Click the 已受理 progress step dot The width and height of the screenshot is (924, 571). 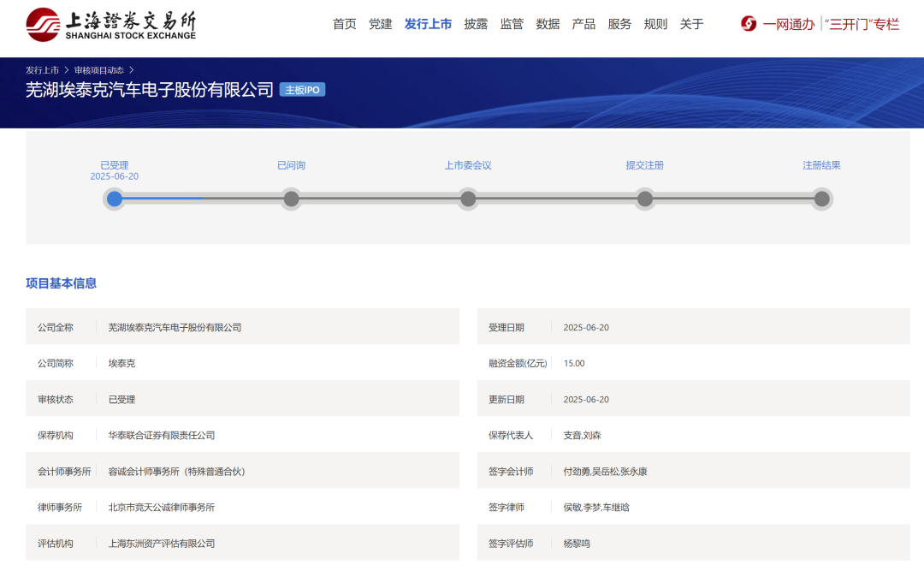pos(115,199)
